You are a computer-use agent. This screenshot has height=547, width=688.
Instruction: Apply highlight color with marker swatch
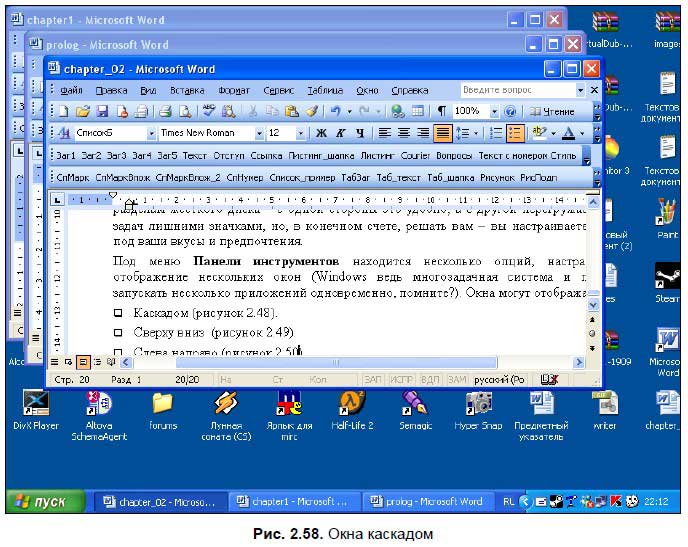(x=539, y=133)
